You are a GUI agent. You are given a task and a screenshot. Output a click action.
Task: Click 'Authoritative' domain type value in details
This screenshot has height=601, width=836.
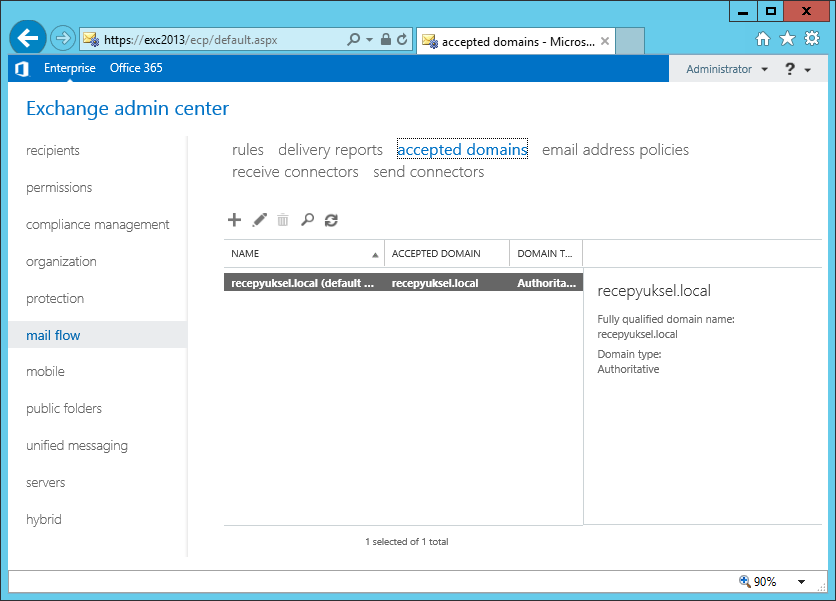click(628, 370)
